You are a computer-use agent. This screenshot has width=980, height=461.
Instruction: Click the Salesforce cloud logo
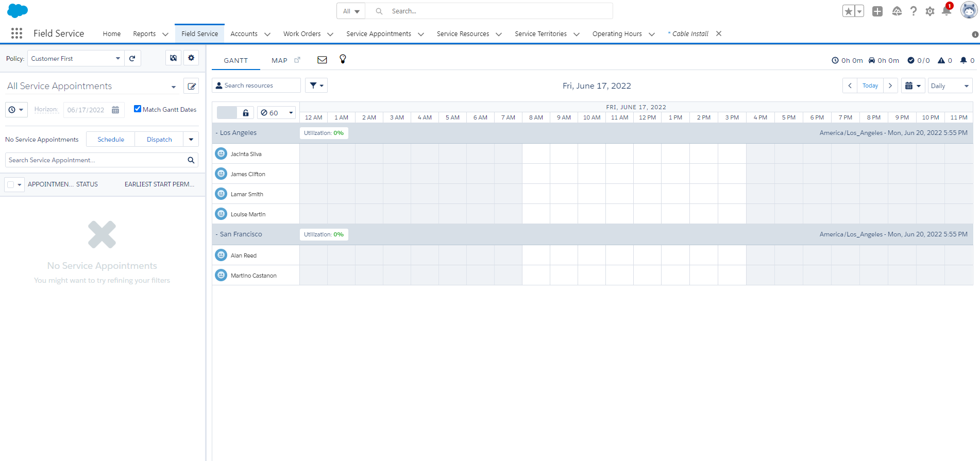click(x=18, y=10)
